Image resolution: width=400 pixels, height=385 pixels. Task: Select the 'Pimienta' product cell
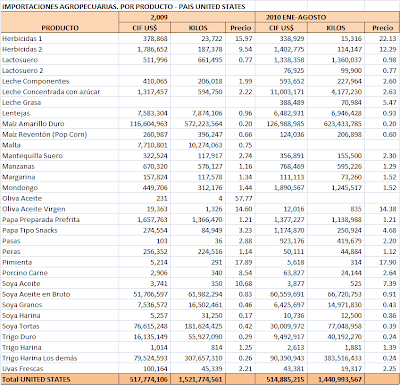point(60,262)
